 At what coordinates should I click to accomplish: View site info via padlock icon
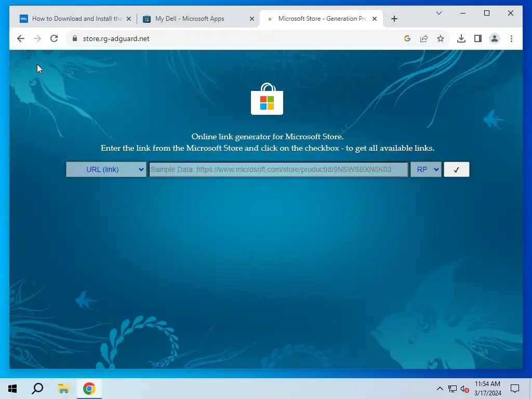[75, 38]
